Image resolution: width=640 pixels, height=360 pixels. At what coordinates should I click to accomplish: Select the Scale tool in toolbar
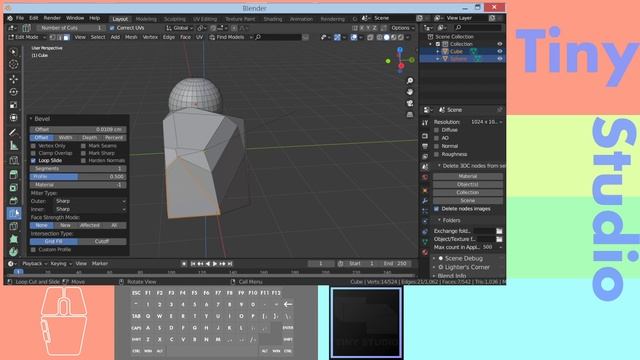(13, 105)
